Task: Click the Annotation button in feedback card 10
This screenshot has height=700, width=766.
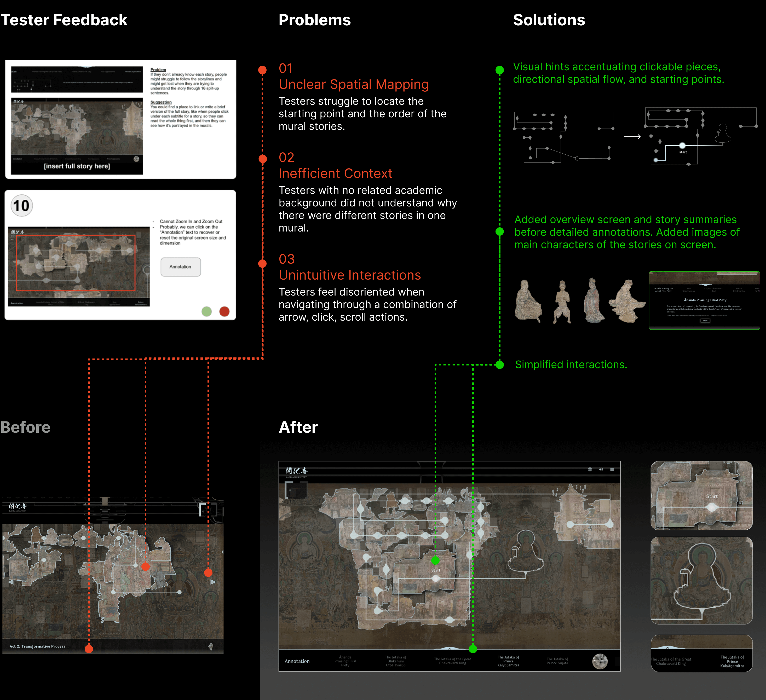Action: [x=181, y=267]
